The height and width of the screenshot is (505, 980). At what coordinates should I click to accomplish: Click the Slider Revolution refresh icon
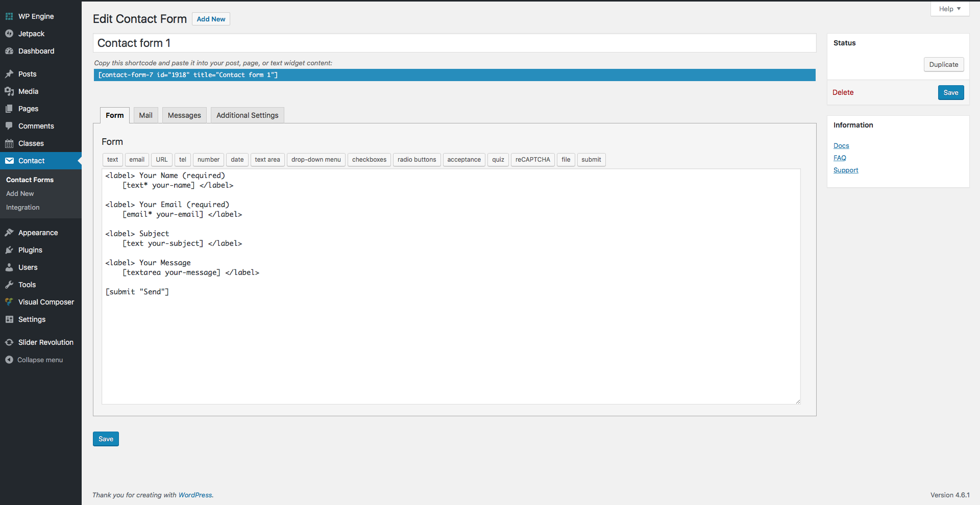point(9,342)
